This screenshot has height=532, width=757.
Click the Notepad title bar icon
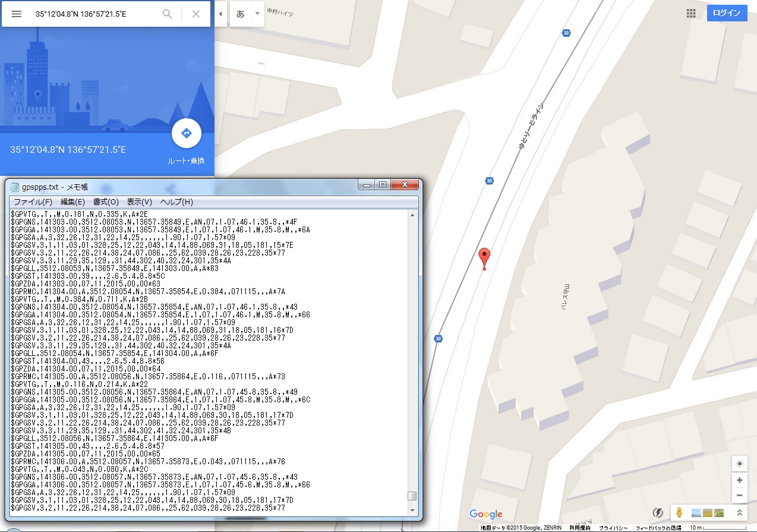[15, 187]
